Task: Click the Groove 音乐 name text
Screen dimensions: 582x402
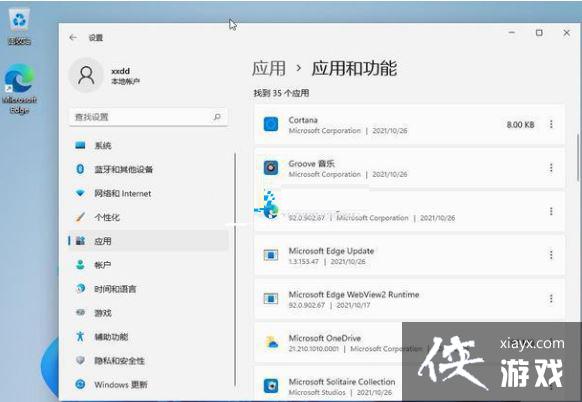Action: 311,164
